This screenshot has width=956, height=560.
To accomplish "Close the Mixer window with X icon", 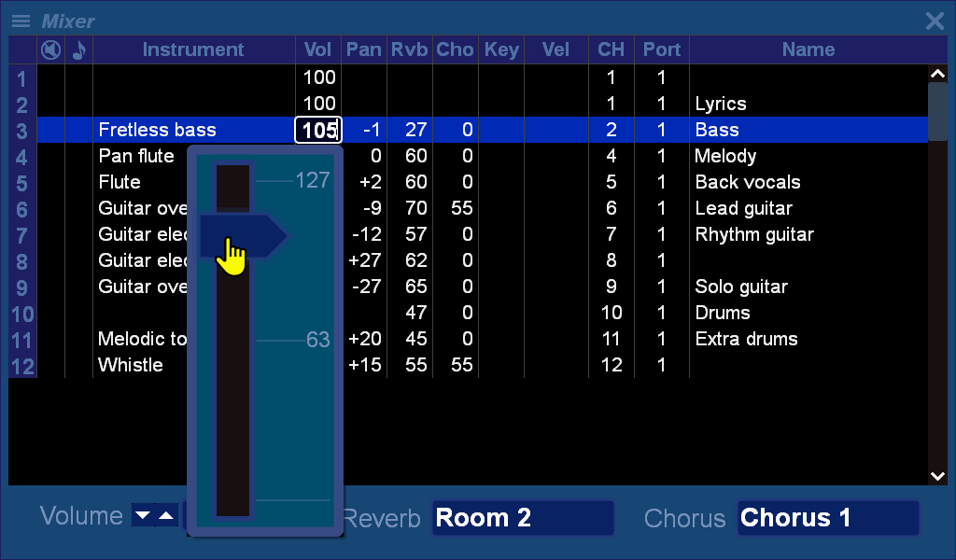I will coord(935,21).
